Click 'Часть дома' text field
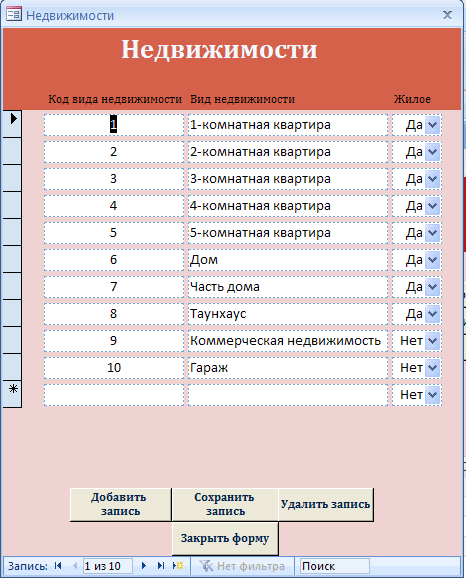The image size is (466, 578). point(288,287)
